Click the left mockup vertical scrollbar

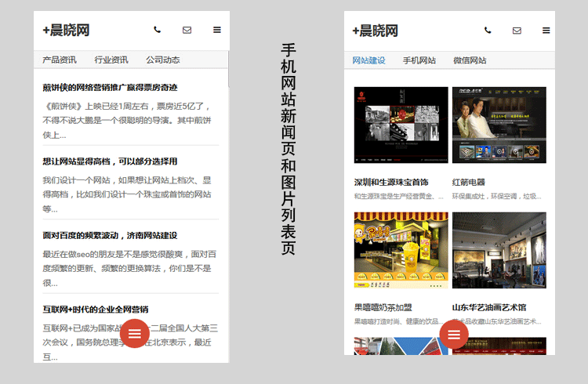click(x=228, y=70)
